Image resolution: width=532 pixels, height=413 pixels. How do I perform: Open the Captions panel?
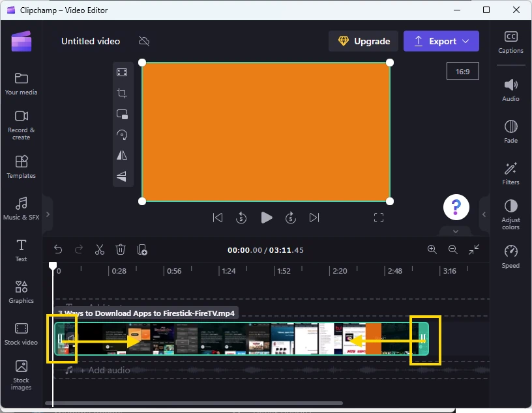(x=510, y=42)
